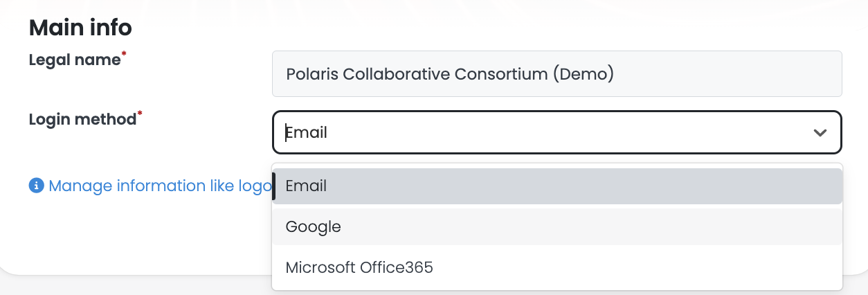This screenshot has height=295, width=868.
Task: Click the word Office365 in dropdown list
Action: (x=397, y=267)
